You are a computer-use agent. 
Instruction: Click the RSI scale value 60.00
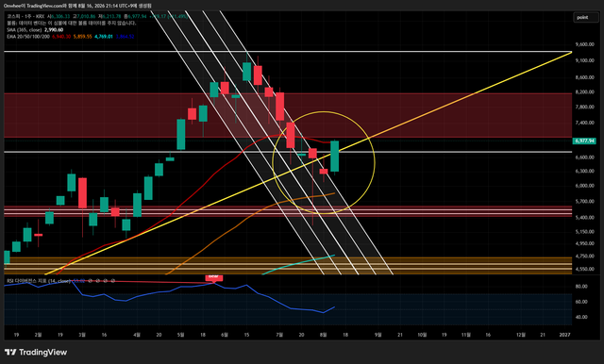[x=581, y=302]
